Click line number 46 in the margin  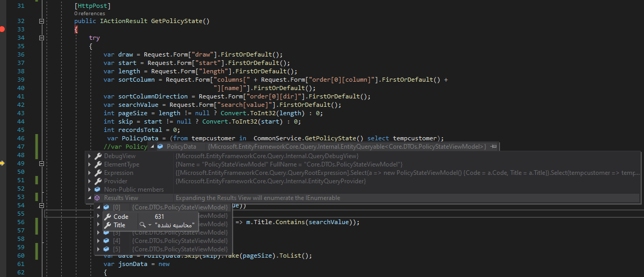point(20,138)
